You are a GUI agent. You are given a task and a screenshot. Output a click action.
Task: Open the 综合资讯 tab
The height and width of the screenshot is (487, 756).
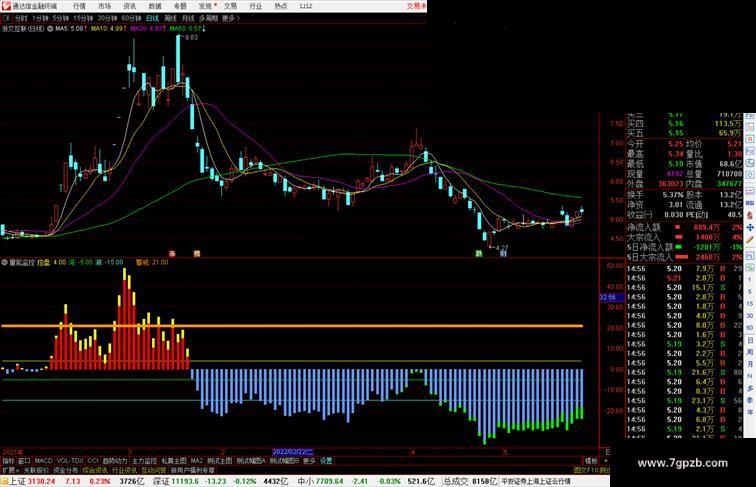click(95, 470)
